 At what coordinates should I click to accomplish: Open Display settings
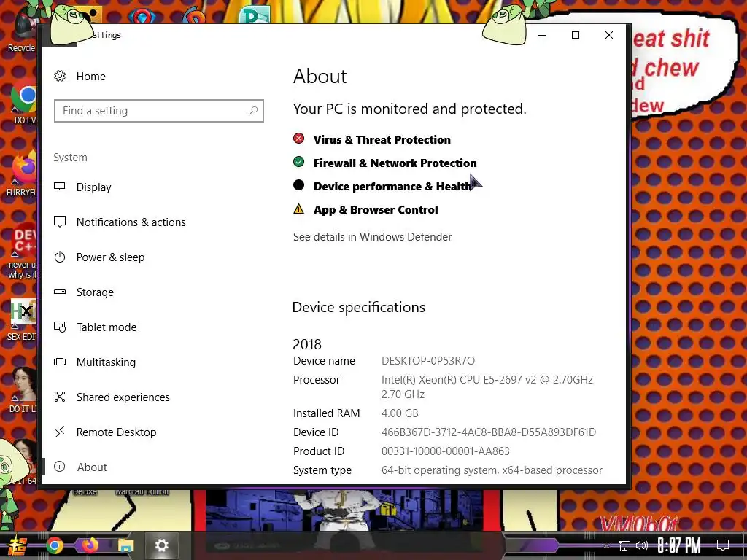pos(93,187)
